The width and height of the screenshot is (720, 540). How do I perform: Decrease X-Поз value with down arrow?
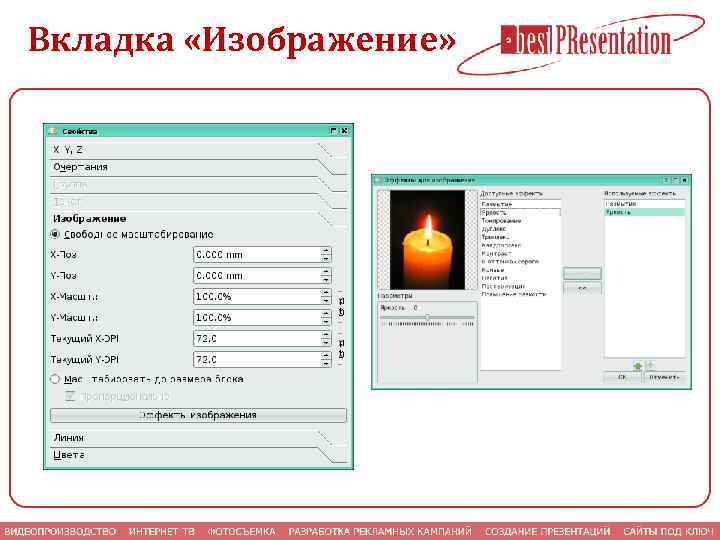click(x=326, y=259)
